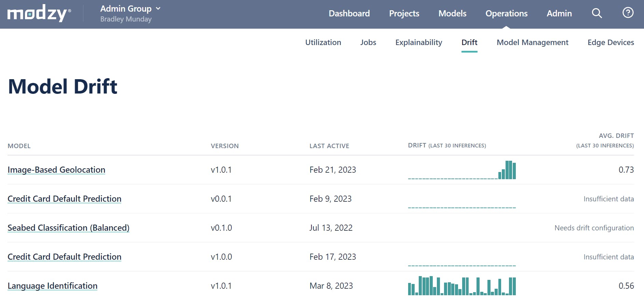Open the Explainability tab
This screenshot has width=644, height=300.
[x=418, y=42]
